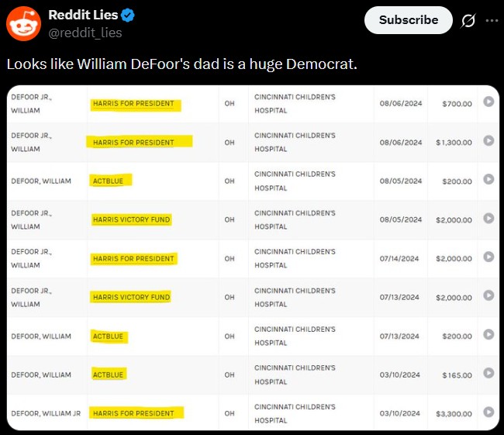
Task: Click the blue verified badge icon
Action: coord(128,15)
